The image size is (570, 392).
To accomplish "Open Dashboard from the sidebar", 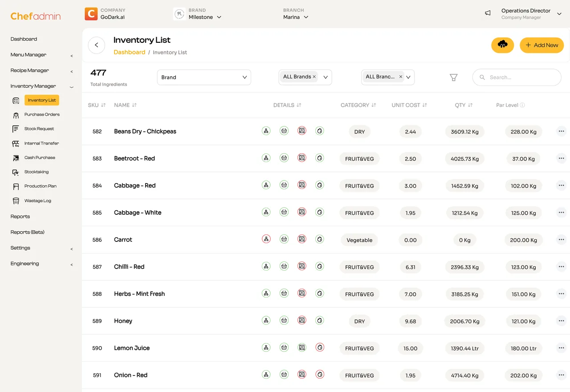I will pos(24,39).
